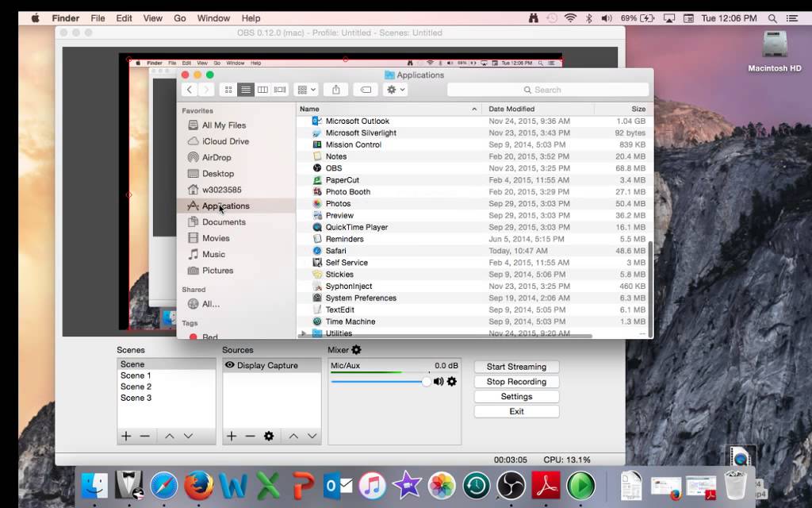The width and height of the screenshot is (812, 508).
Task: Add a new source with plus button
Action: tap(232, 436)
